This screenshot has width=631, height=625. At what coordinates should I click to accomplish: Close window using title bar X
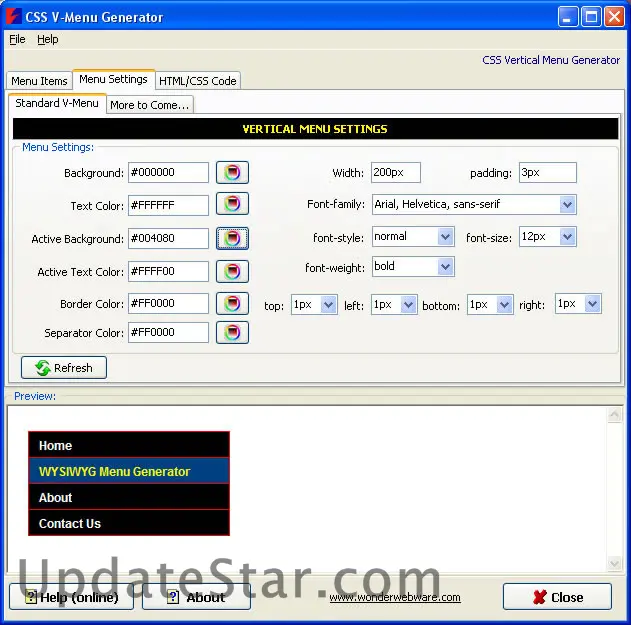pyautogui.click(x=614, y=17)
